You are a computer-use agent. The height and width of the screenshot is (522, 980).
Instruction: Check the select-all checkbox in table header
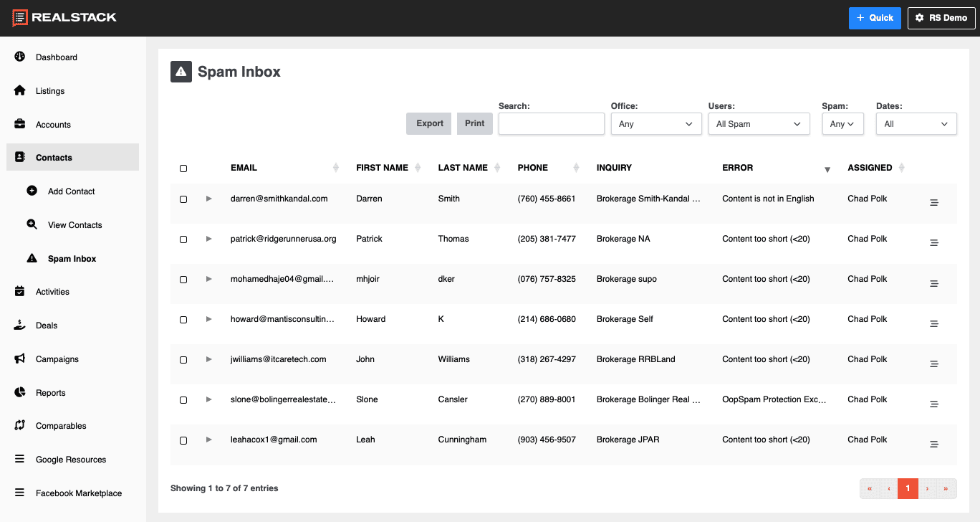[183, 169]
